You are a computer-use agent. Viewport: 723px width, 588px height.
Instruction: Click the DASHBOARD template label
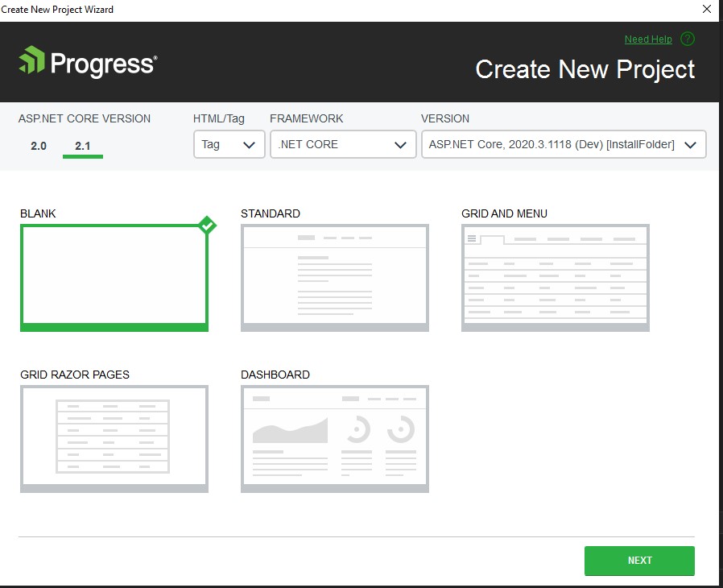pos(275,375)
